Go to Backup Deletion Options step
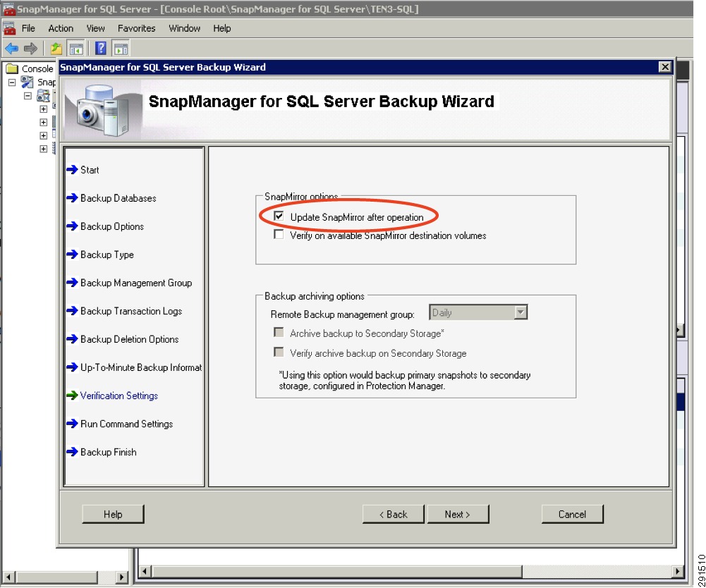The image size is (706, 588). [x=130, y=339]
